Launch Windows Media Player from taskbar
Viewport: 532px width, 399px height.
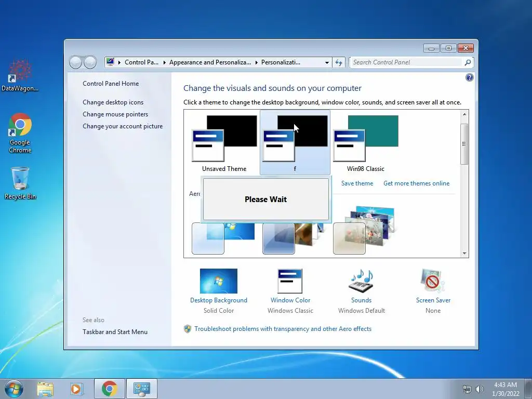click(76, 389)
